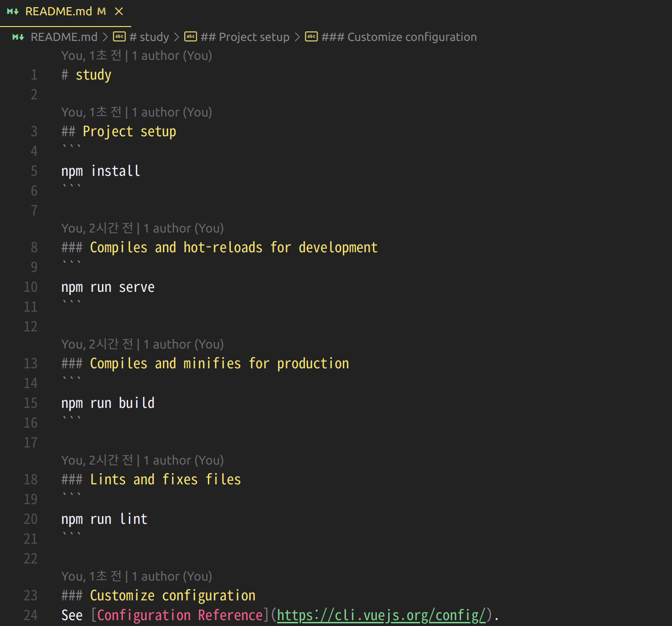Click the 'npm install' line
672x626 pixels.
click(x=101, y=171)
